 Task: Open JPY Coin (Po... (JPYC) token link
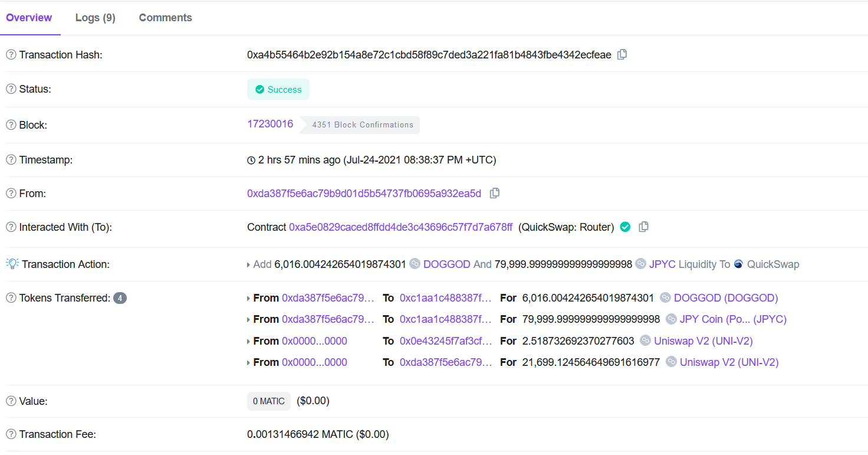(x=733, y=319)
